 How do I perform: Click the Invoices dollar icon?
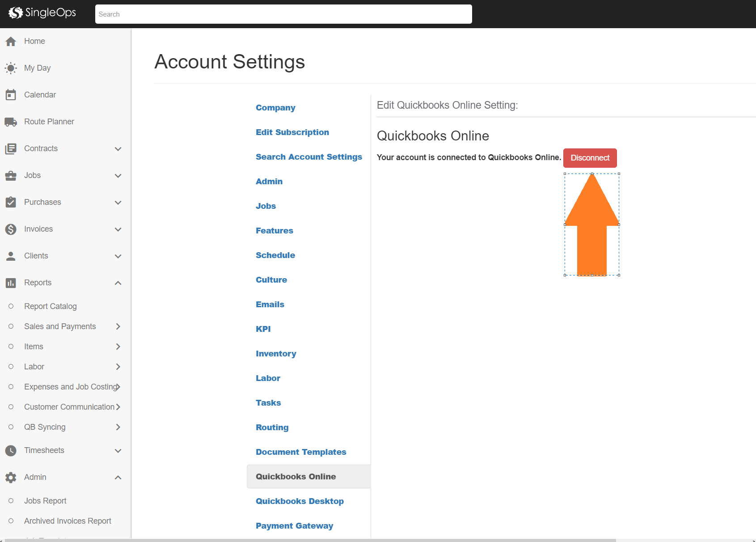coord(11,229)
